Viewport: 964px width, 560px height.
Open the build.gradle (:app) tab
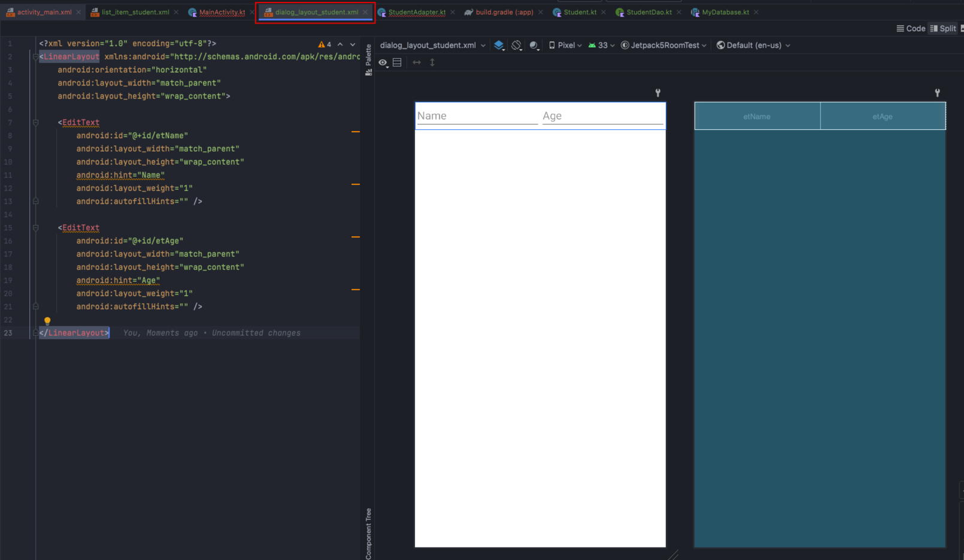click(x=504, y=12)
